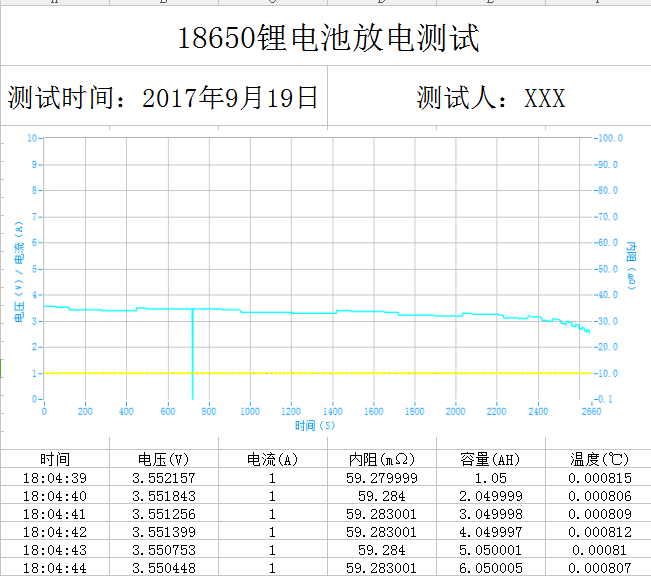Click the time cell 18:04:40
This screenshot has height=576, width=651.
tap(55, 495)
